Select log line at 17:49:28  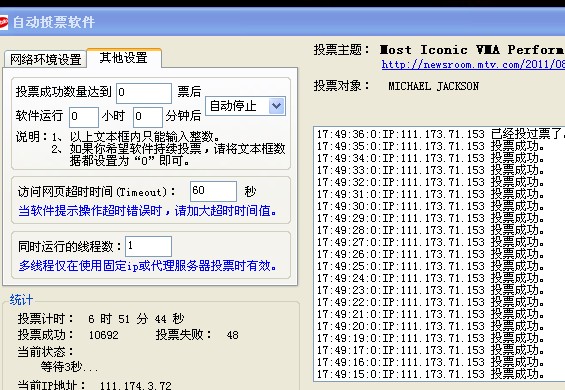[431, 230]
